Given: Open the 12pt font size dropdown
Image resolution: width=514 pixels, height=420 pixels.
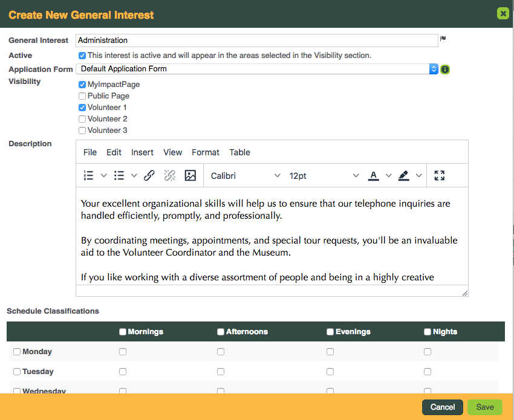Looking at the screenshot, I should pyautogui.click(x=324, y=176).
